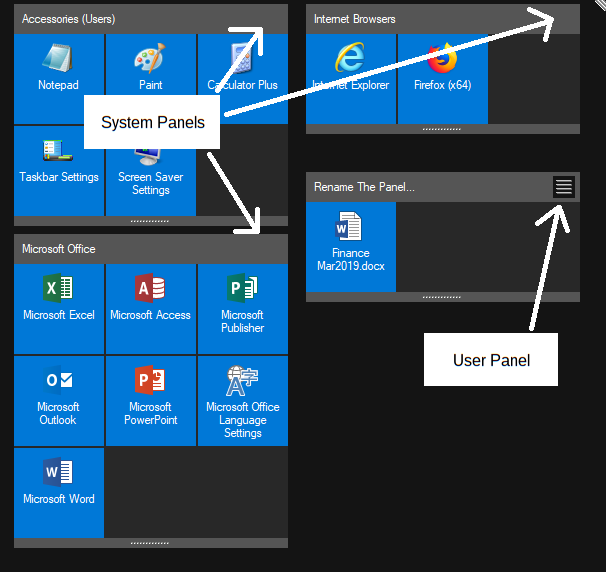This screenshot has height=572, width=606.
Task: Click the Microsoft Office panel resize handle
Action: [150, 543]
